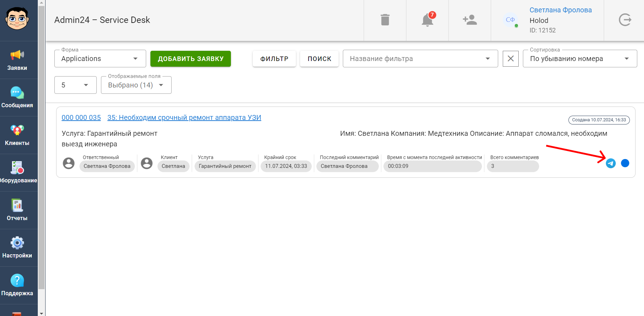Open ticket title about ремонт аппарата УЗИ
The width and height of the screenshot is (644, 316).
[x=184, y=118]
